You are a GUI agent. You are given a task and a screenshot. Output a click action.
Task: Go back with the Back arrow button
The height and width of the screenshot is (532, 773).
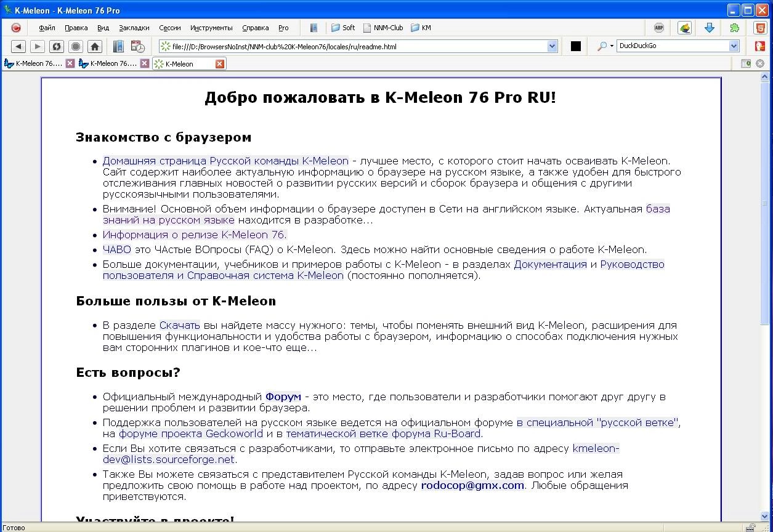[x=18, y=46]
